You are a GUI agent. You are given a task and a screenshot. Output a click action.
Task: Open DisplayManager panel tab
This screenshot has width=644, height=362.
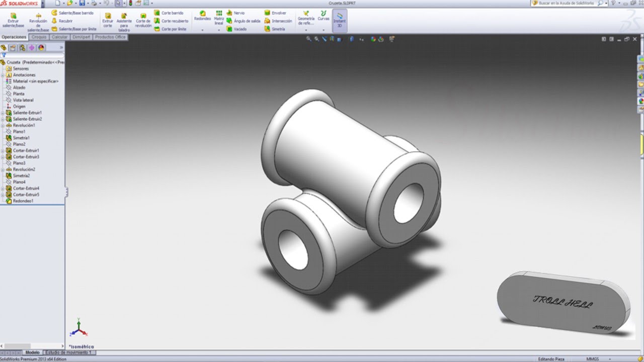(x=41, y=48)
